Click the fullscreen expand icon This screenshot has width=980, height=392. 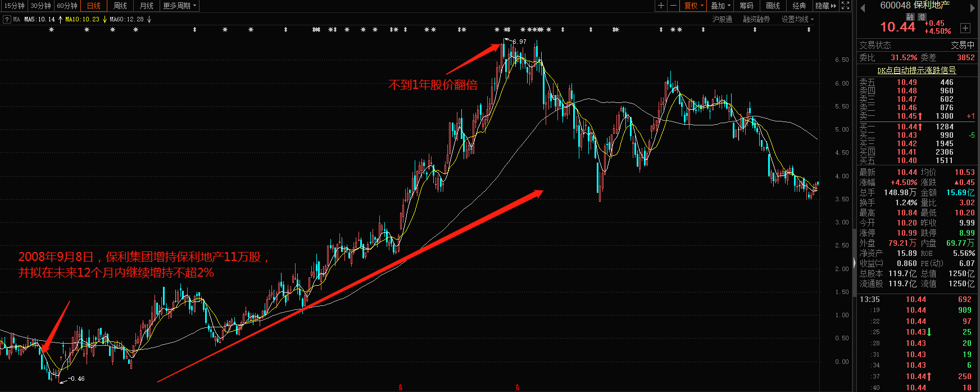846,6
